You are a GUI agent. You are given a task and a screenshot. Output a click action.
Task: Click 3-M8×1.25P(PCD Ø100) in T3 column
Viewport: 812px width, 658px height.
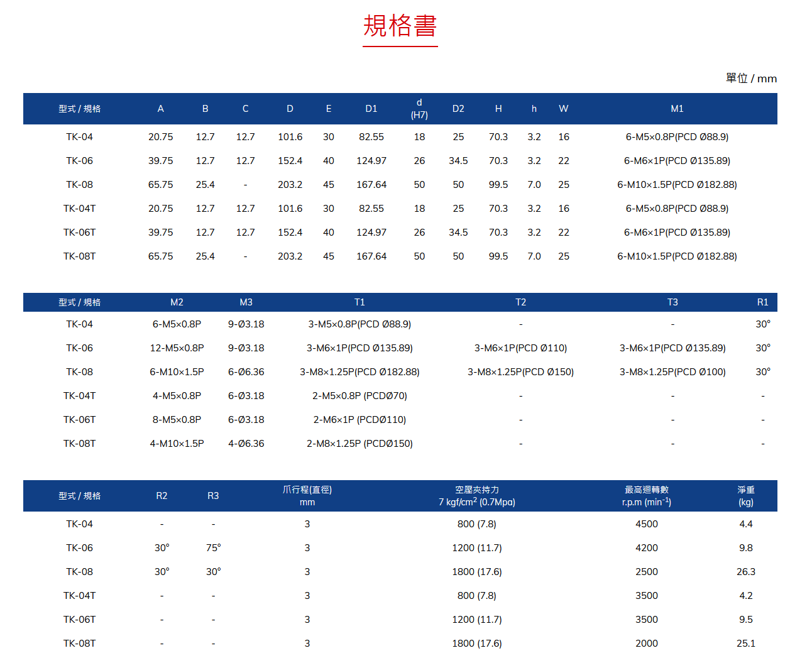click(x=672, y=372)
